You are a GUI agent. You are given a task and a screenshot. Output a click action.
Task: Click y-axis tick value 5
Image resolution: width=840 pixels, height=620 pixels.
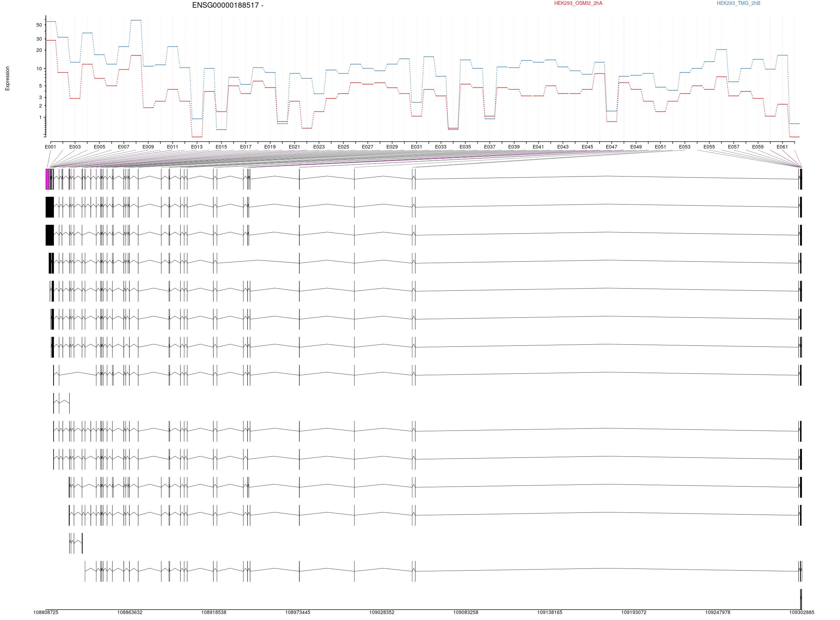pyautogui.click(x=41, y=86)
